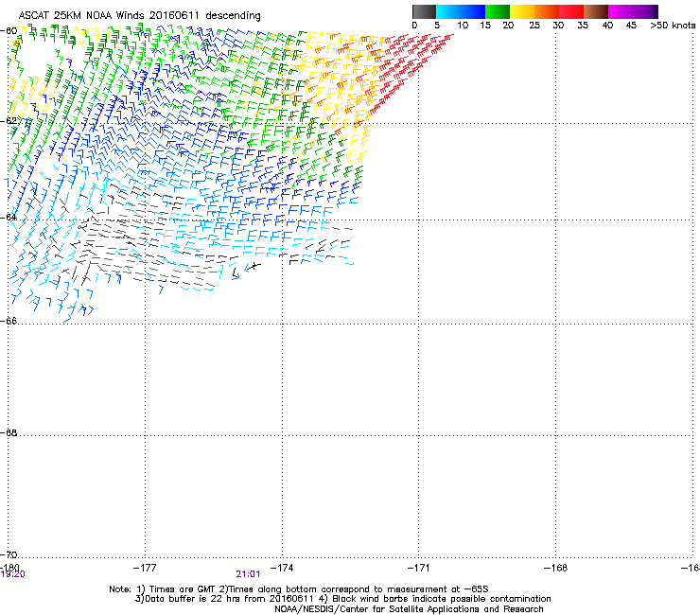Click the '-62' latitude axis label
The width and height of the screenshot is (700, 615).
coord(9,121)
